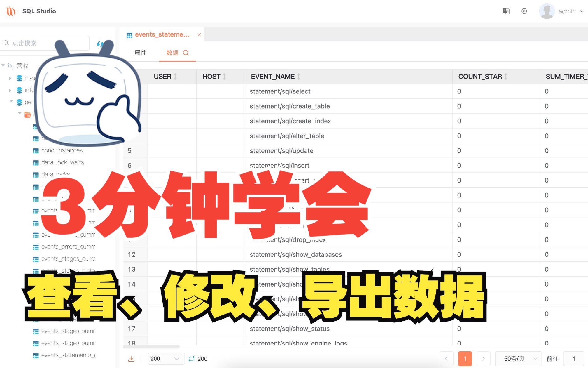The image size is (588, 368).
Task: Click the next page arrow button
Action: pyautogui.click(x=483, y=358)
